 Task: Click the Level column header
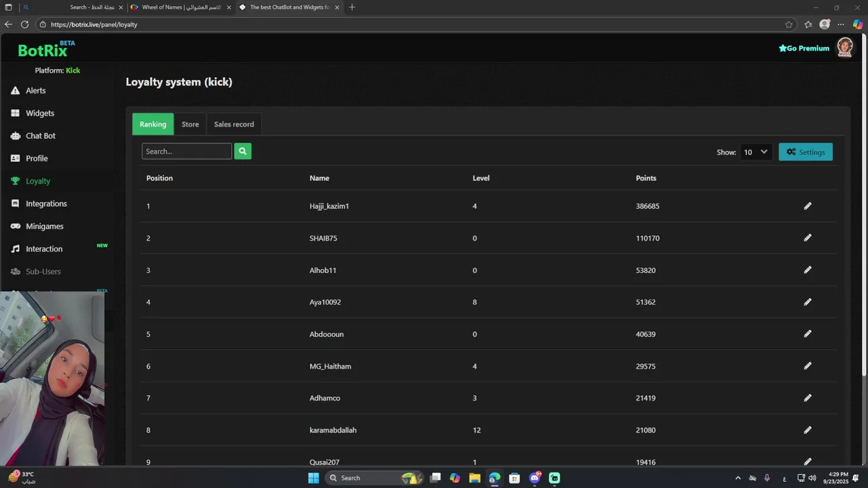pyautogui.click(x=481, y=178)
